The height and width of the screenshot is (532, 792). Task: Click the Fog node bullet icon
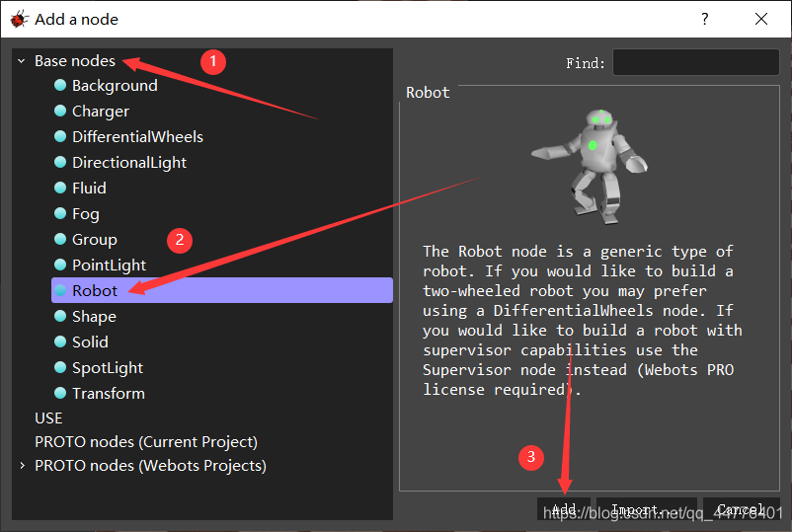point(60,213)
